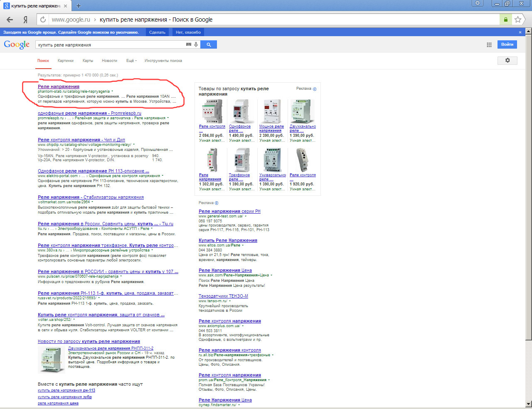The width and height of the screenshot is (532, 409).
Task: Open browser settings gear in title bar
Action: pos(478,3)
